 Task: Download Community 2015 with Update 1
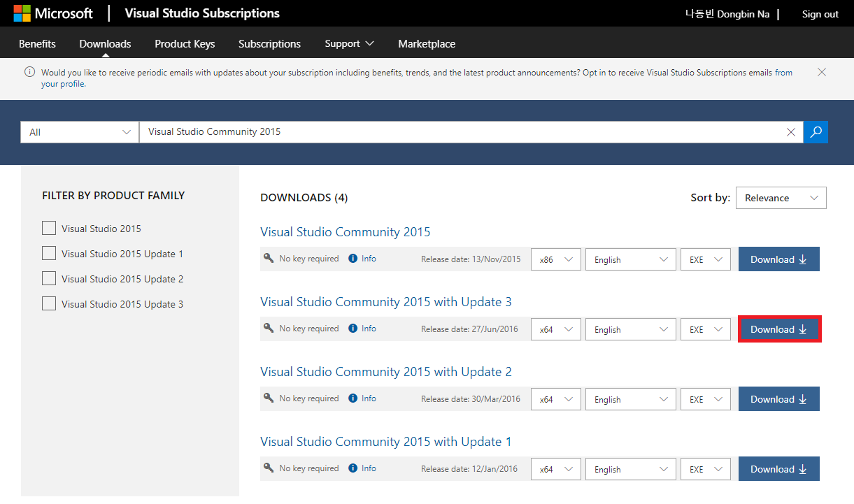point(778,469)
